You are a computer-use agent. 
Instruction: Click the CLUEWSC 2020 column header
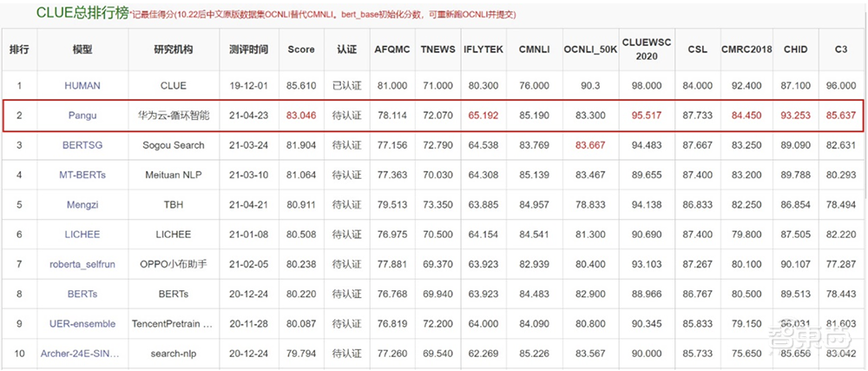[x=647, y=50]
